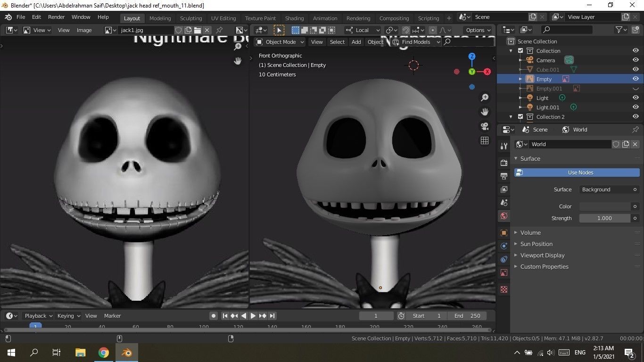Toggle proportional editing in viewport header
Image resolution: width=644 pixels, height=362 pixels.
(x=432, y=30)
